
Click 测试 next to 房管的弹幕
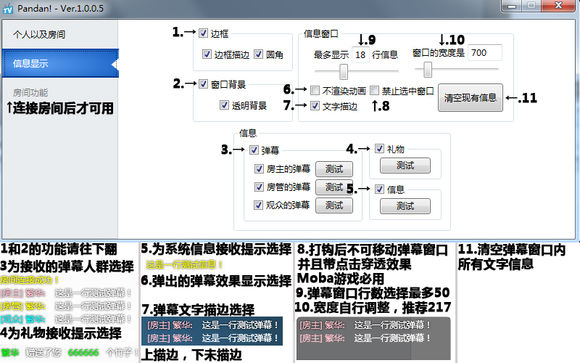coord(334,187)
